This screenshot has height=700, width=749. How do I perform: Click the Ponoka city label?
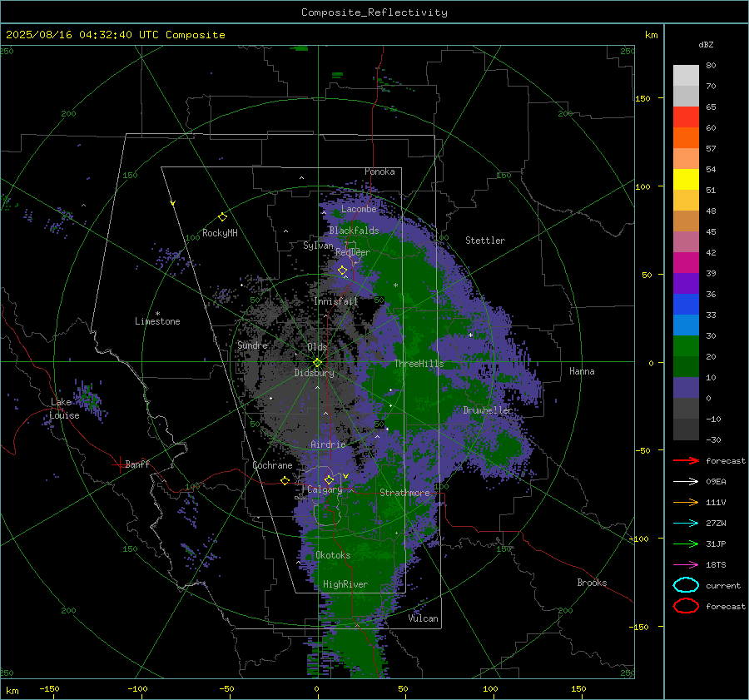coord(379,171)
